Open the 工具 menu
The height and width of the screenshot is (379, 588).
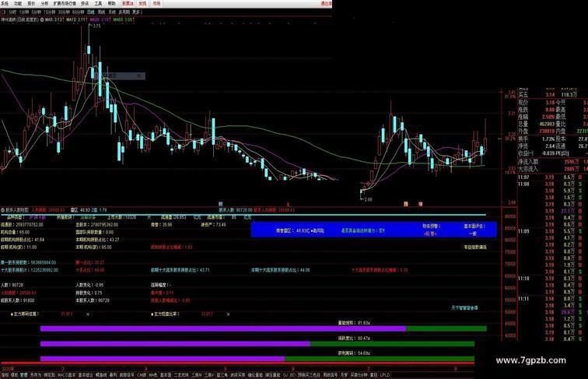(98, 3)
